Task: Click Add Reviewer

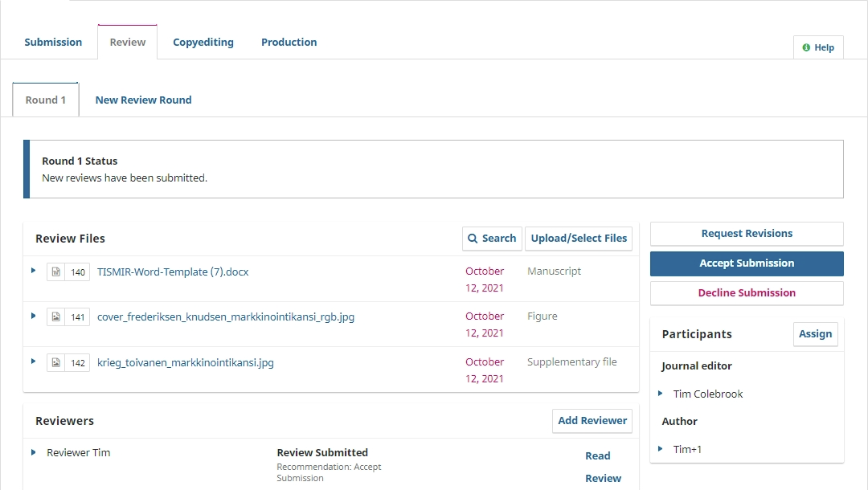Action: [x=592, y=421]
